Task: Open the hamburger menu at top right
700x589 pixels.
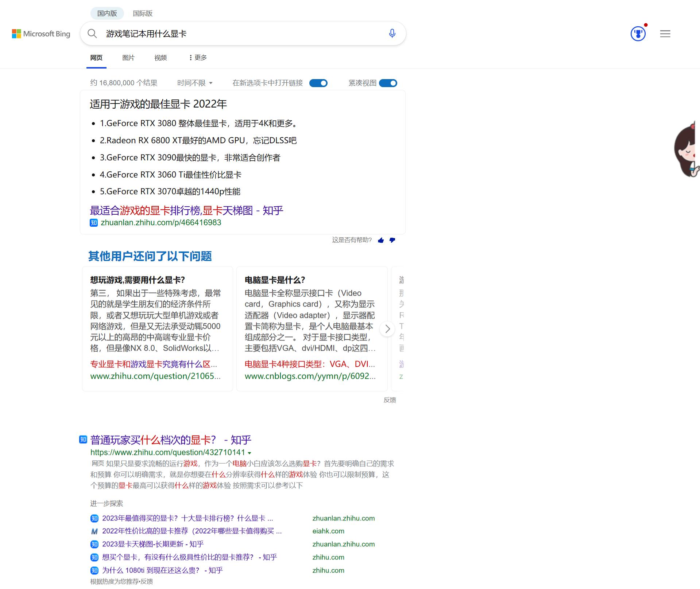Action: [x=665, y=34]
